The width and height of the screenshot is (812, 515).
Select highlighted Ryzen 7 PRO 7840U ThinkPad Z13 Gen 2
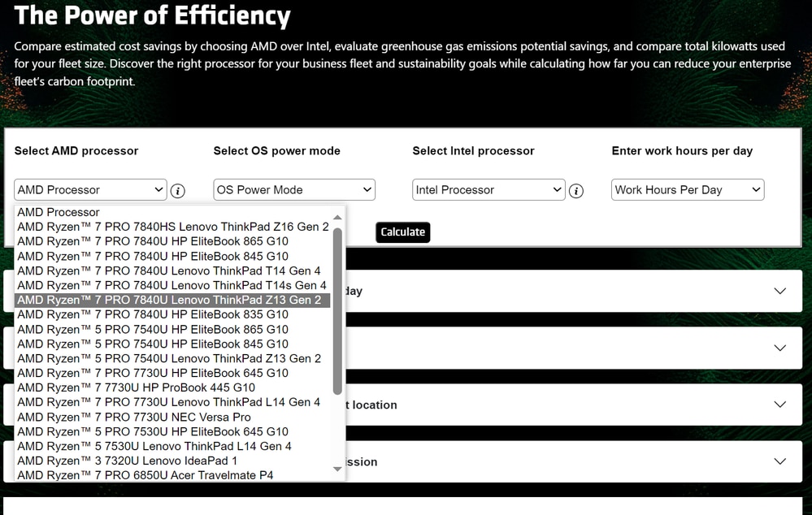pos(172,301)
